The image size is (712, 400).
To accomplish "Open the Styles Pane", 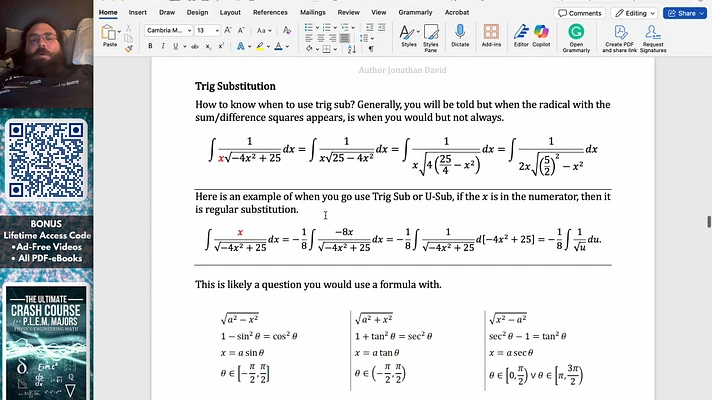I will pos(430,38).
